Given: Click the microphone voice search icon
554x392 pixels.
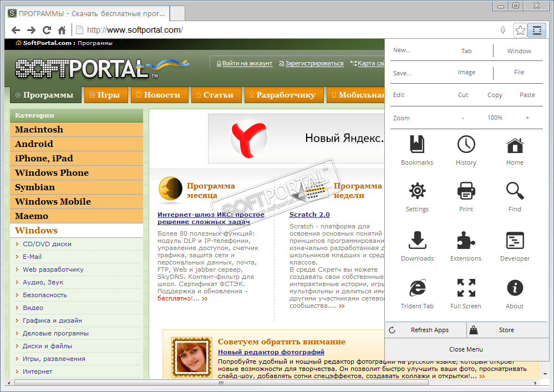Looking at the screenshot, I should click(503, 30).
